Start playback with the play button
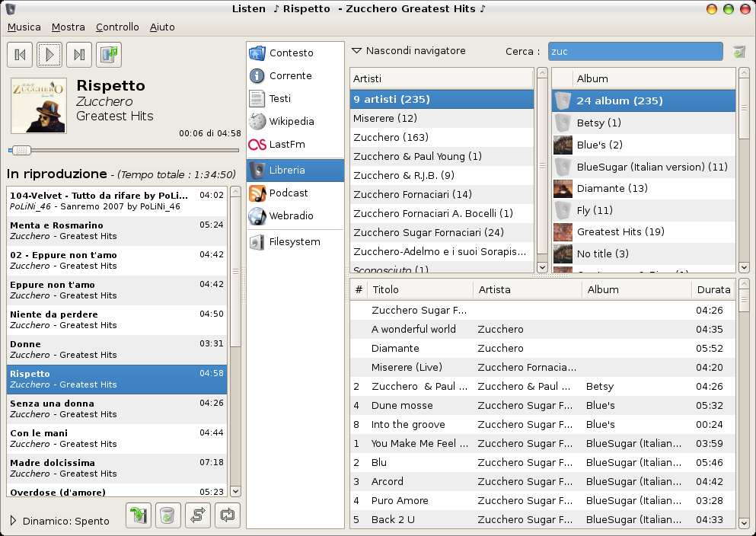 click(49, 55)
